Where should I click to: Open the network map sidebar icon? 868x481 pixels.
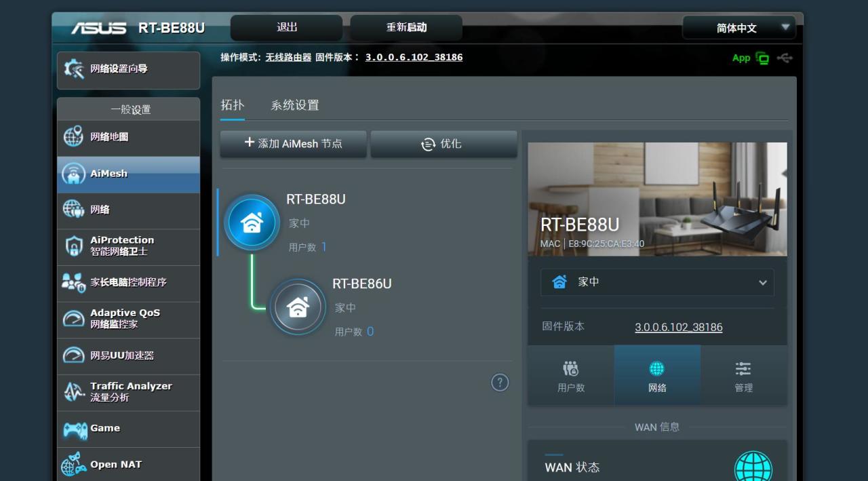click(73, 137)
